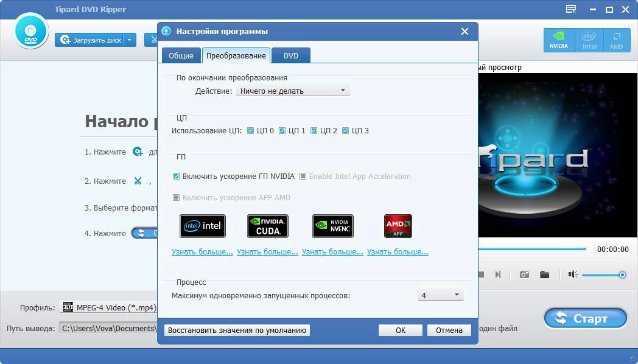Screen dimensions: 638x364
Task: Open the maximum simultaneous processes dropdown
Action: (441, 295)
